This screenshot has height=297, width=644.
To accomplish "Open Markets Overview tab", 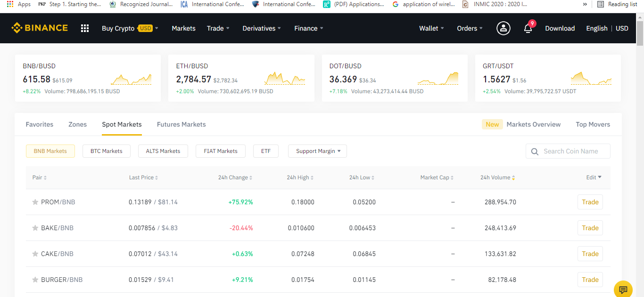I will [534, 124].
